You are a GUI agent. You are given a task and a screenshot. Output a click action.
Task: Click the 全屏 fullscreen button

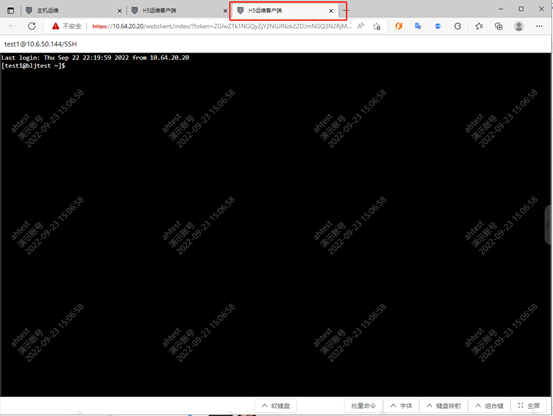(529, 406)
